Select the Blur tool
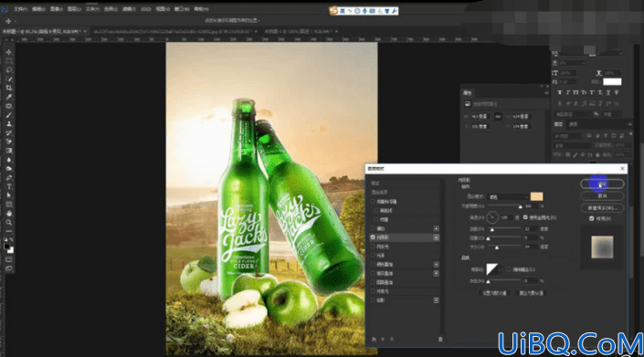The width and height of the screenshot is (644, 357). [8, 160]
